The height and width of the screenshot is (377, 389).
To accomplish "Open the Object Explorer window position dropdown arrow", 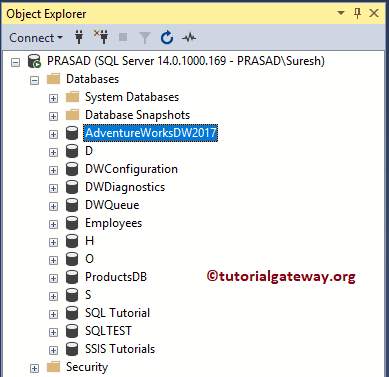I will pyautogui.click(x=341, y=13).
